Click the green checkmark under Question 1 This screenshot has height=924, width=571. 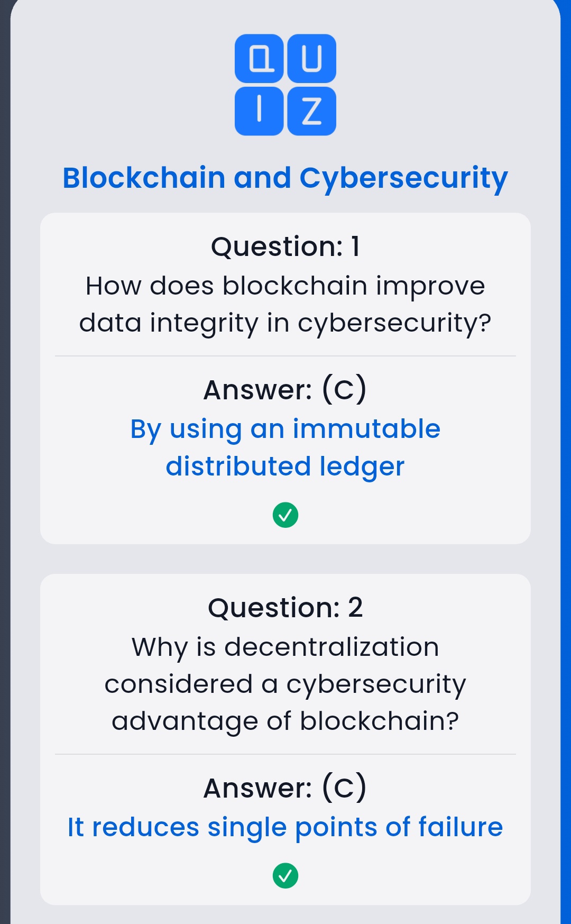click(285, 515)
